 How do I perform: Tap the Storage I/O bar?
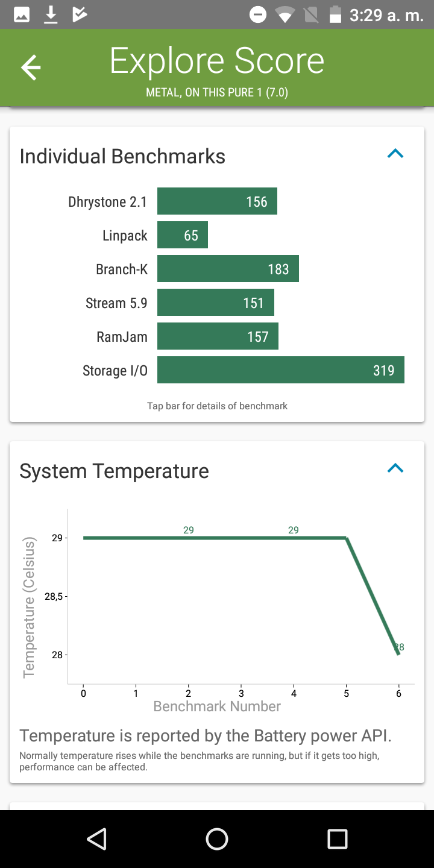point(281,370)
